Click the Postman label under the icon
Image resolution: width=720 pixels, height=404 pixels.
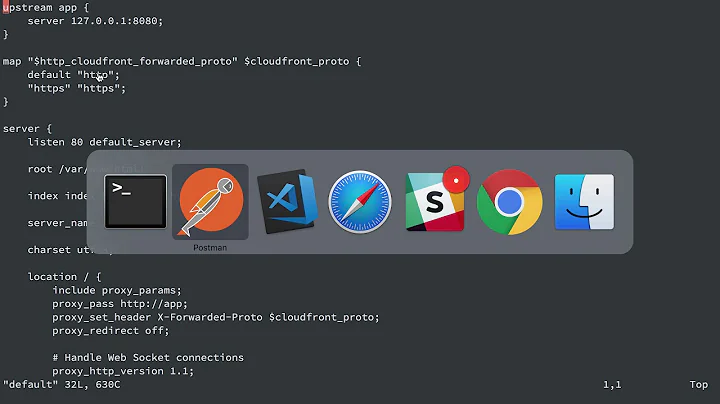pyautogui.click(x=210, y=246)
